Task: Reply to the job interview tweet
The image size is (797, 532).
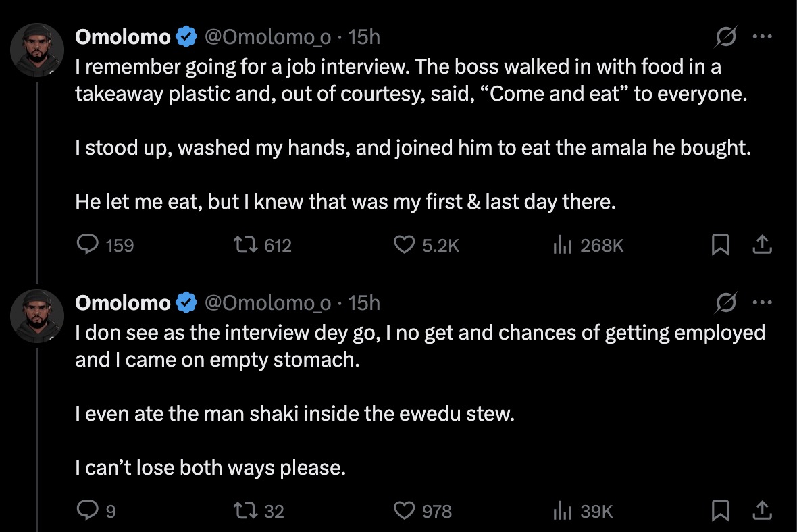Action: tap(88, 246)
